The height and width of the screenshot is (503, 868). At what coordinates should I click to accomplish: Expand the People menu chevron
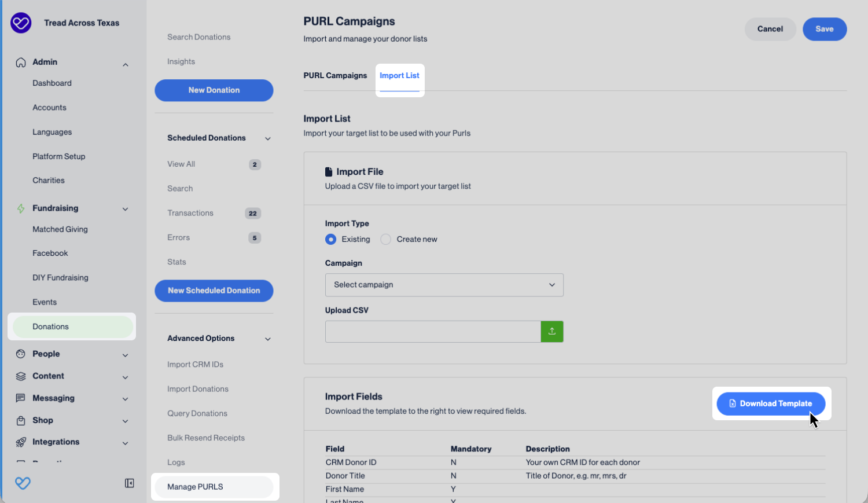pos(125,355)
